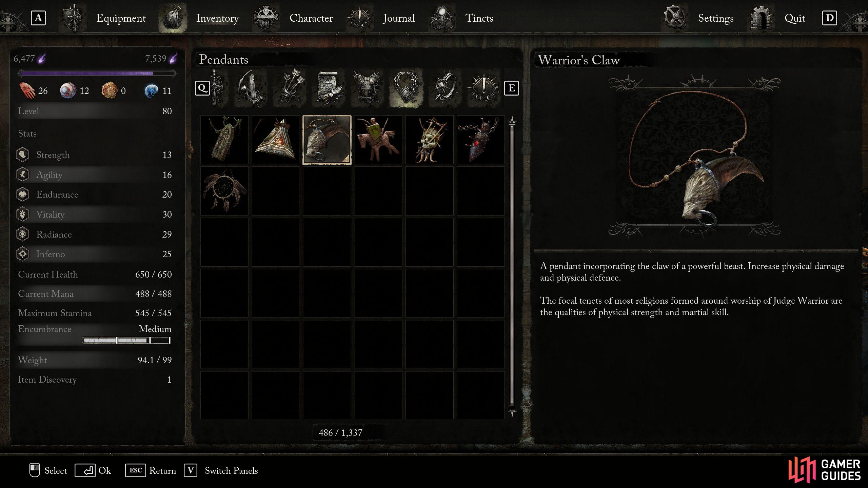Click the inventory scrollbar down arrow
The image size is (868, 488).
(x=512, y=413)
